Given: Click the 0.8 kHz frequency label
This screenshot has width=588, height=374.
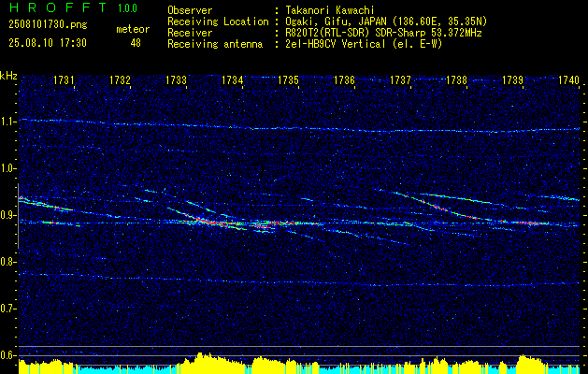Looking at the screenshot, I should [x=7, y=262].
